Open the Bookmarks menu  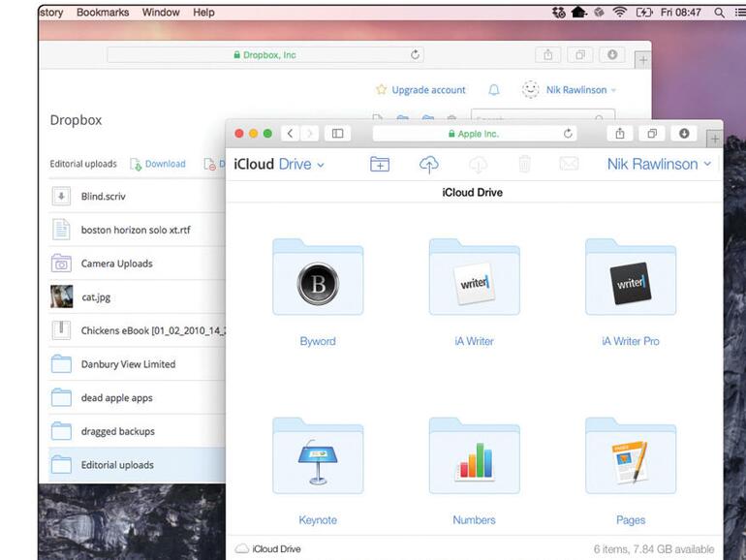coord(103,13)
